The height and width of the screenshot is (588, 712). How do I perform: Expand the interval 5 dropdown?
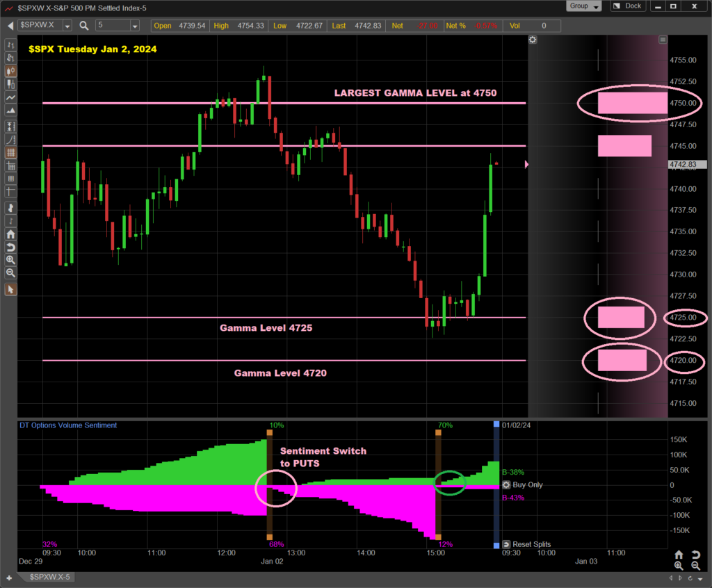[135, 26]
